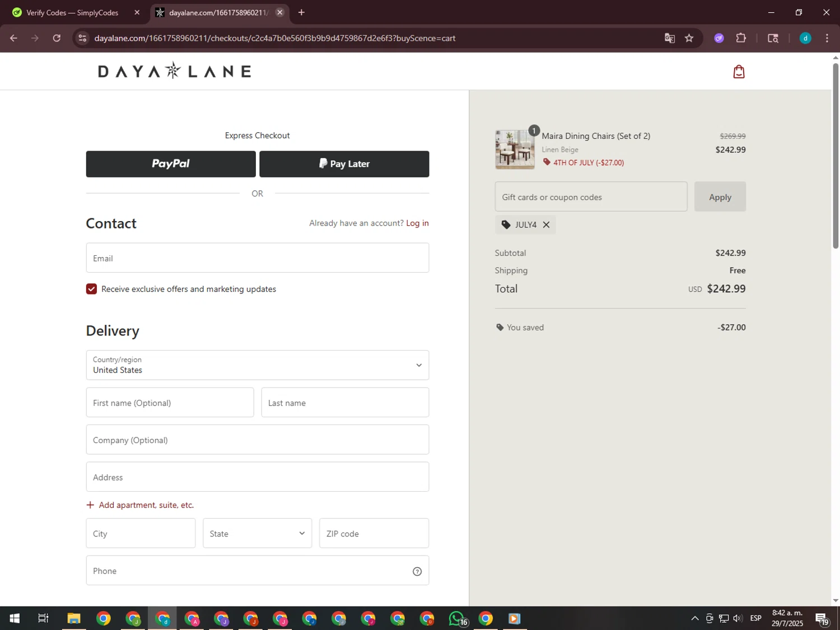Viewport: 840px width, 630px height.
Task: Uncheck receive exclusive offers and marketing updates
Action: pyautogui.click(x=91, y=289)
